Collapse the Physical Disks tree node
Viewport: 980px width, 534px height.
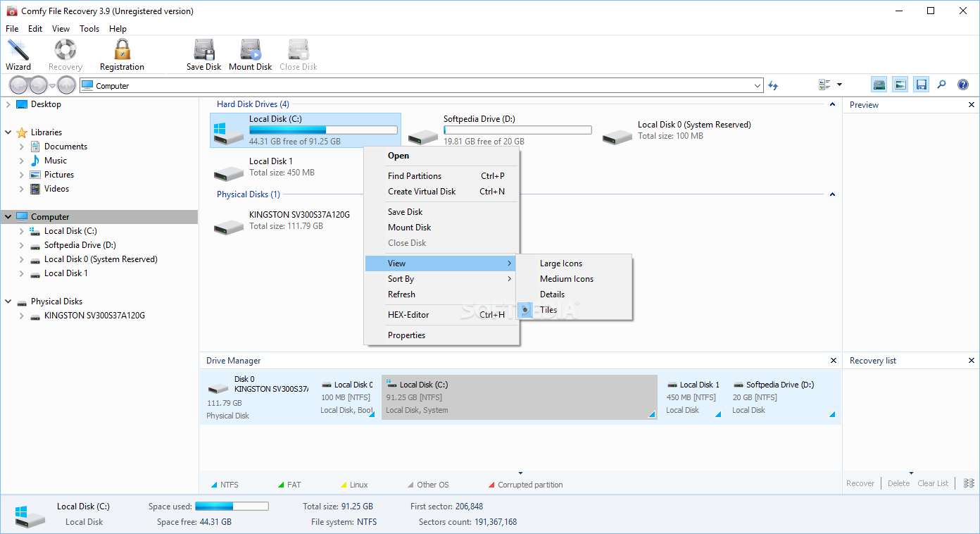(8, 302)
